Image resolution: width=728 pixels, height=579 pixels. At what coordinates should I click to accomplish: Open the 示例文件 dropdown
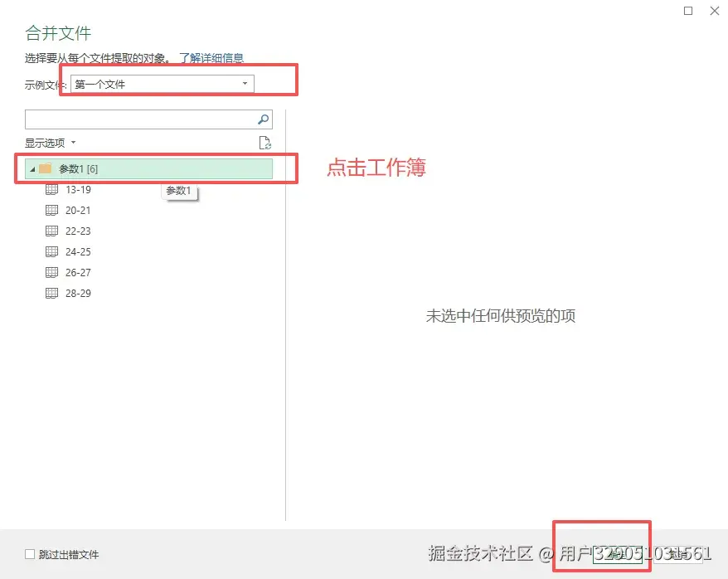tap(244, 83)
